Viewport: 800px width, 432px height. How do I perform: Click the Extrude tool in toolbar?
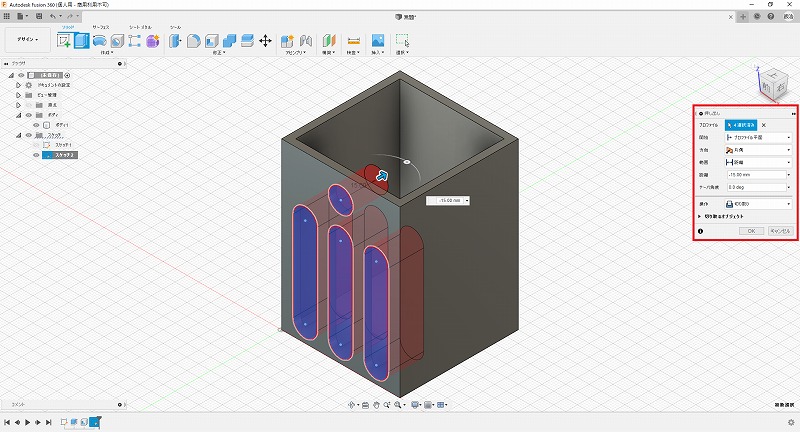81,41
